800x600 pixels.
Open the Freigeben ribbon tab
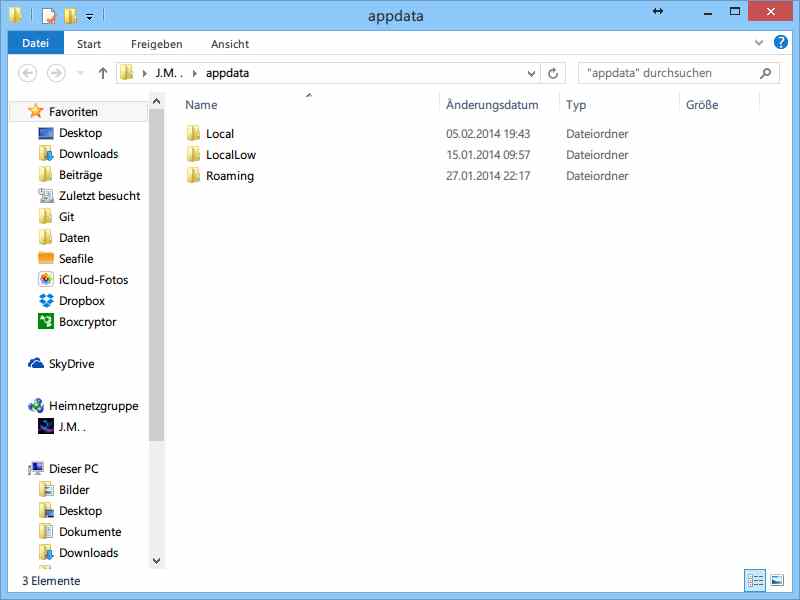[157, 44]
